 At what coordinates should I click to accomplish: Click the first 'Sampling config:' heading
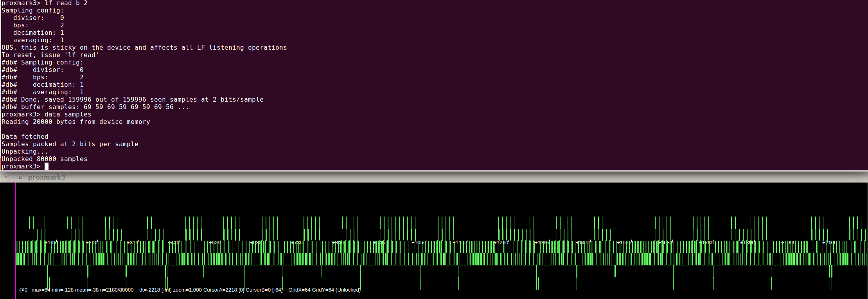[33, 11]
